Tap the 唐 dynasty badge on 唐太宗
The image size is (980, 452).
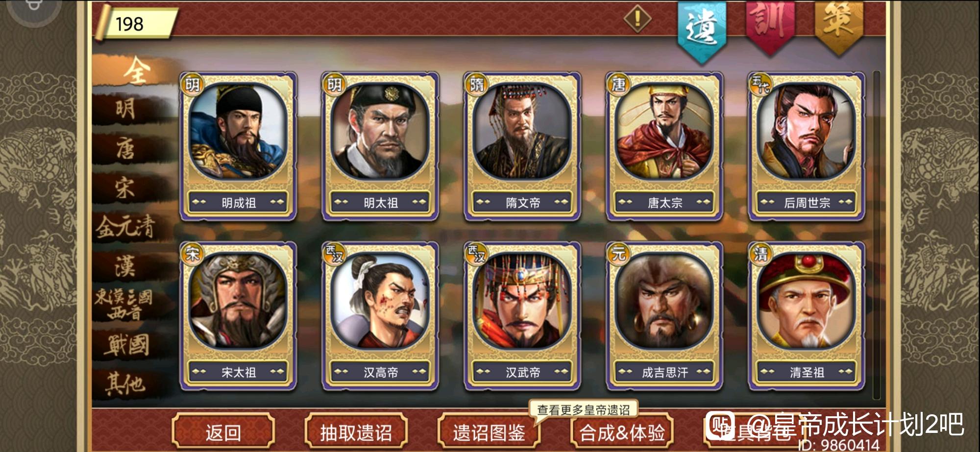tap(618, 84)
